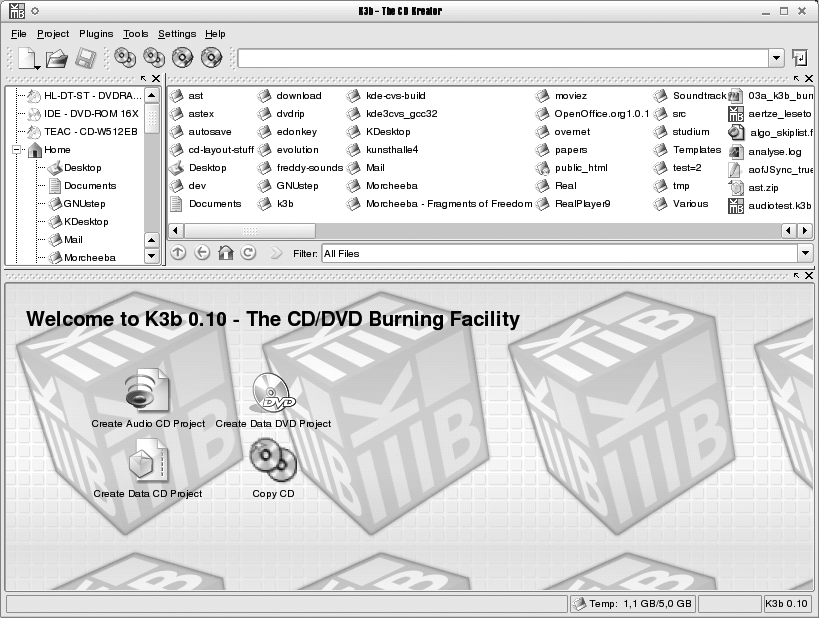
Task: Open the location bar dropdown
Action: tap(776, 58)
